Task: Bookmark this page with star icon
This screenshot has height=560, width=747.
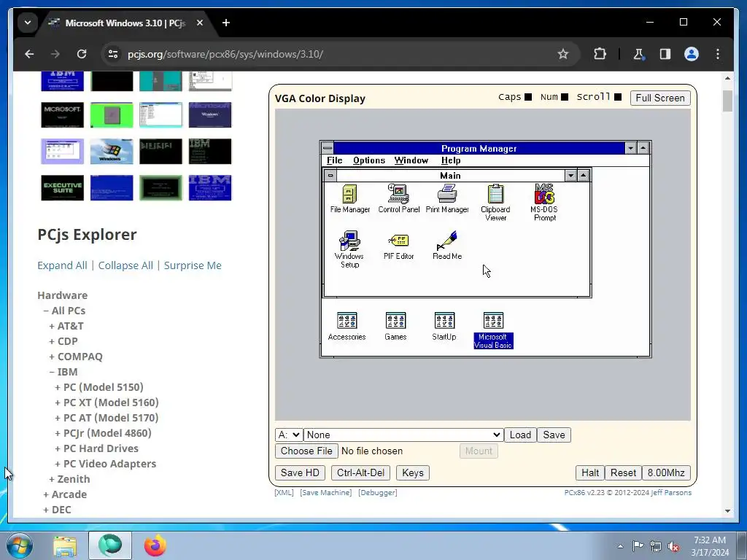Action: tap(563, 54)
